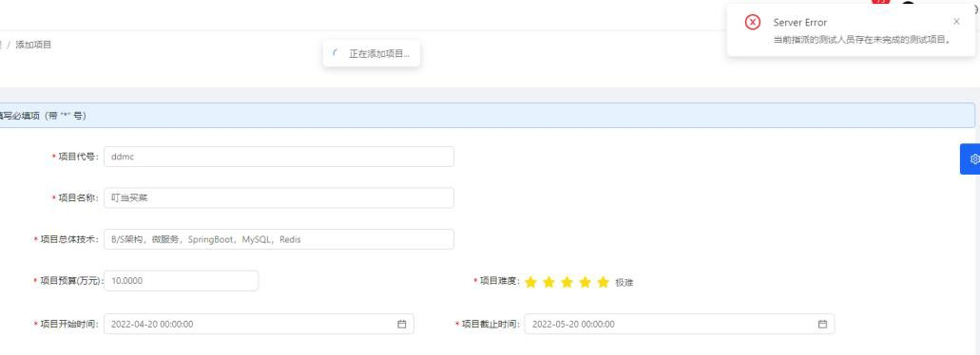Screen dimensions: 980x355
Task: Click the 项目名称 input field
Action: [279, 197]
